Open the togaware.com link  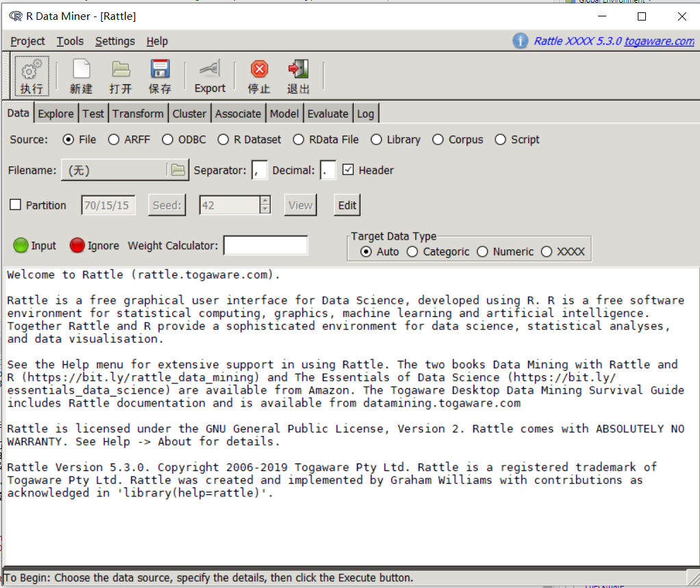point(658,41)
